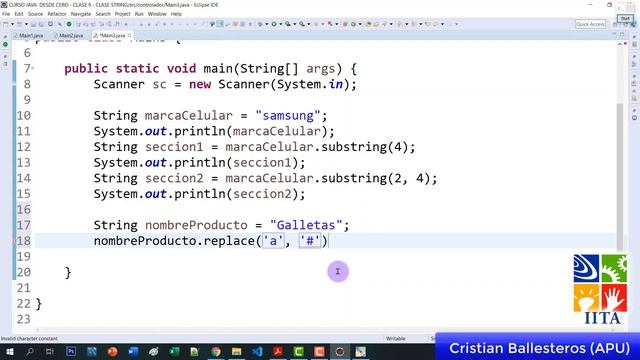Screen dimensions: 640x360
Task: Click the Coverage run toolbar icon
Action: click(x=288, y=24)
